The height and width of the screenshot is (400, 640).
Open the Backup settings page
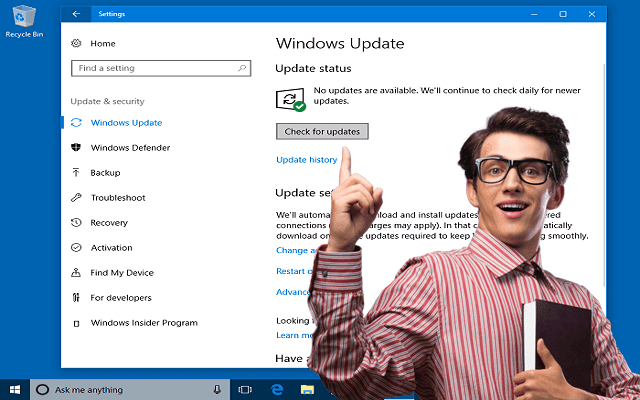(105, 173)
